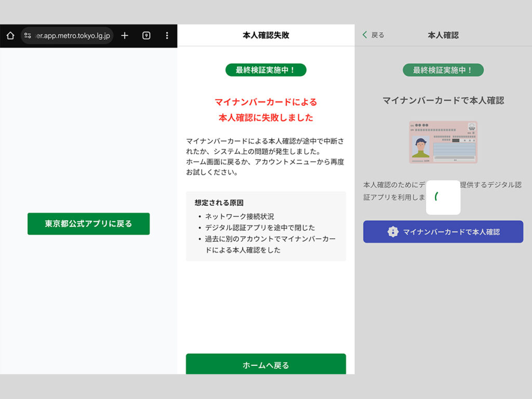Tap 最終検証実施中 badge on failure screen
Screen dimensions: 532x399
[x=265, y=70]
